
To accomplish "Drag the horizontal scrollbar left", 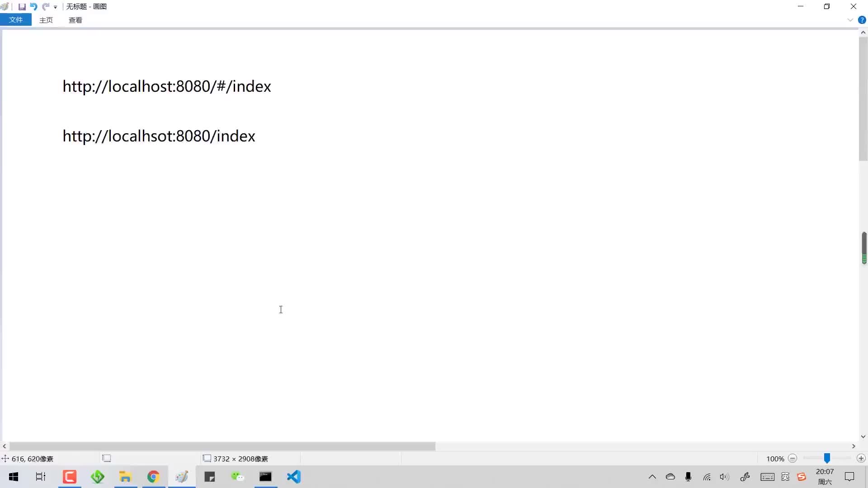I will (4, 446).
